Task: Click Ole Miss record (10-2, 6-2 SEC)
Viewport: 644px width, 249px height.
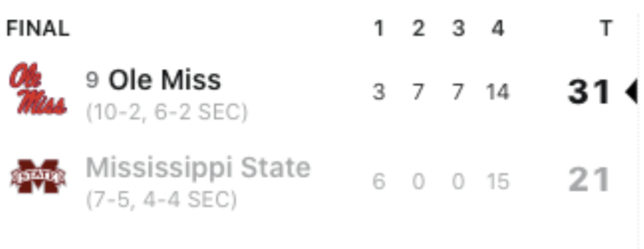Action: 167,112
